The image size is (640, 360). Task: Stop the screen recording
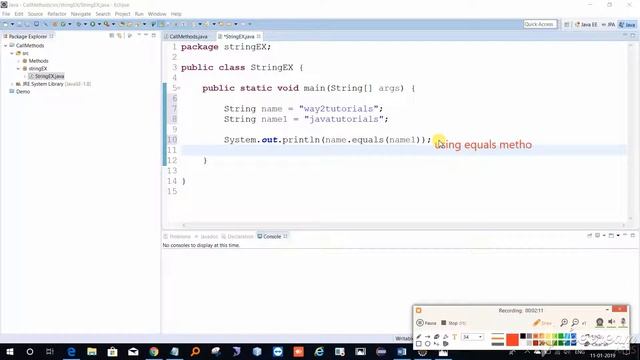pos(453,323)
